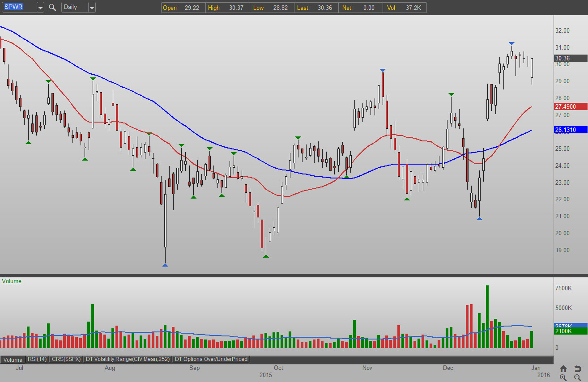Click the 5000K volume axis label
588x382 pixels.
[563, 308]
